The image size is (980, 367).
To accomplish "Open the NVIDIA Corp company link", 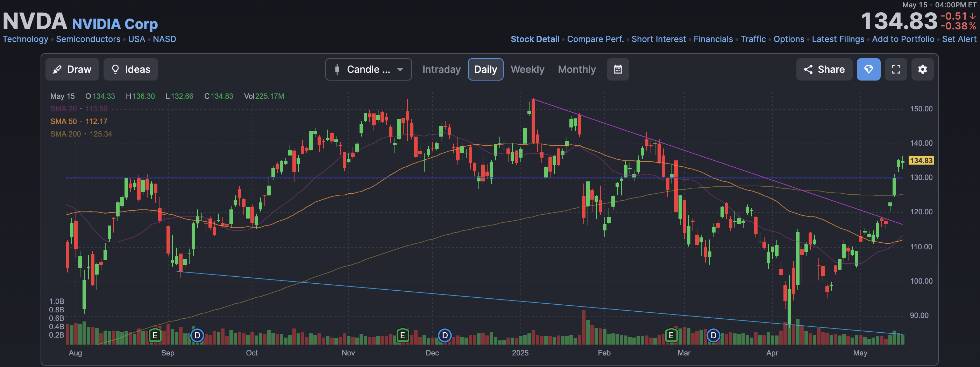I will pos(115,24).
